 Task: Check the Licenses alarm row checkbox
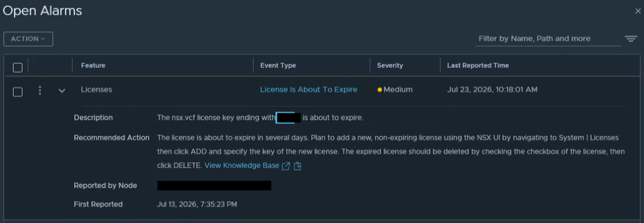click(18, 91)
